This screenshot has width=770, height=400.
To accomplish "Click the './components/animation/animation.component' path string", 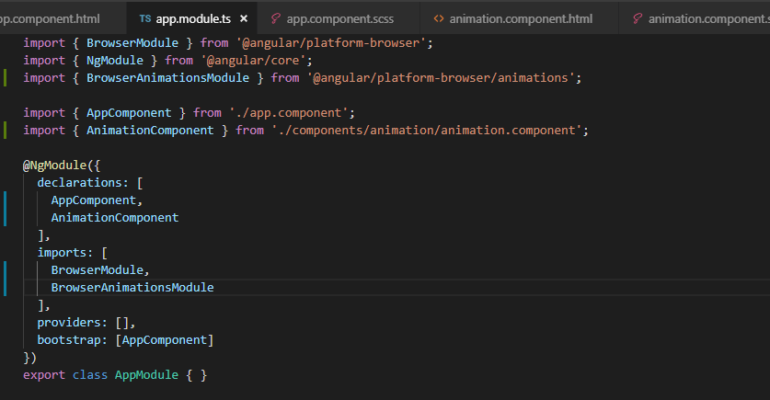I will coord(426,130).
